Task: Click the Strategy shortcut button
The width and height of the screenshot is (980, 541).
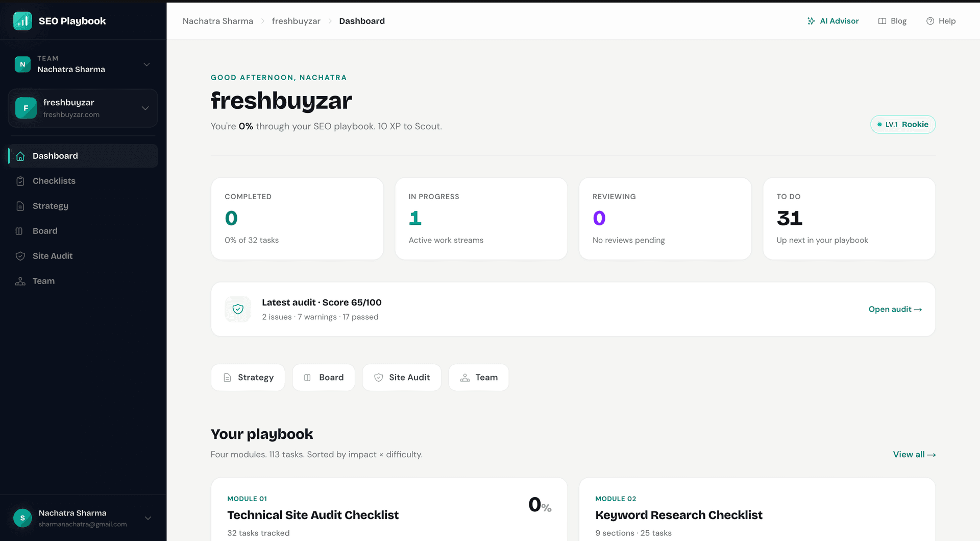Action: (248, 378)
